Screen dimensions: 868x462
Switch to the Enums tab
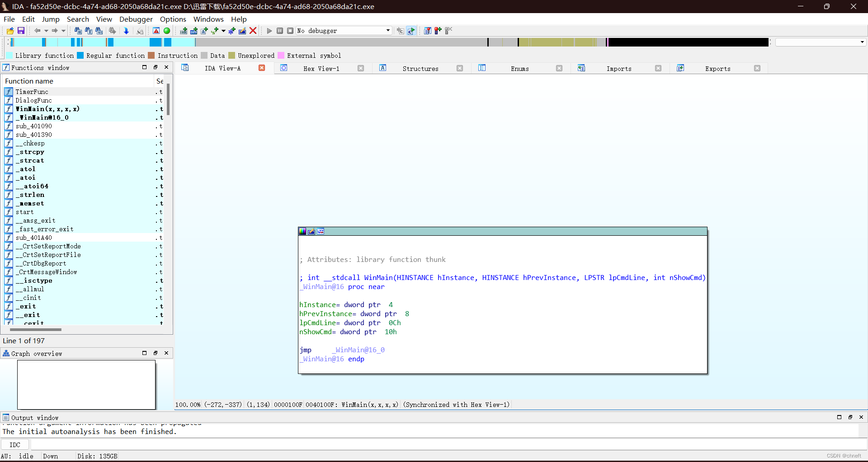click(520, 68)
